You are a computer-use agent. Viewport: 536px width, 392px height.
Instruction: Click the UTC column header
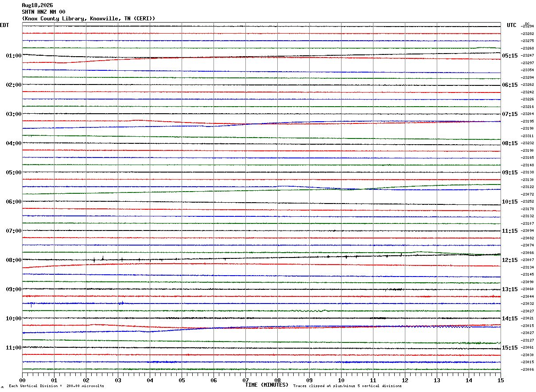[x=512, y=25]
